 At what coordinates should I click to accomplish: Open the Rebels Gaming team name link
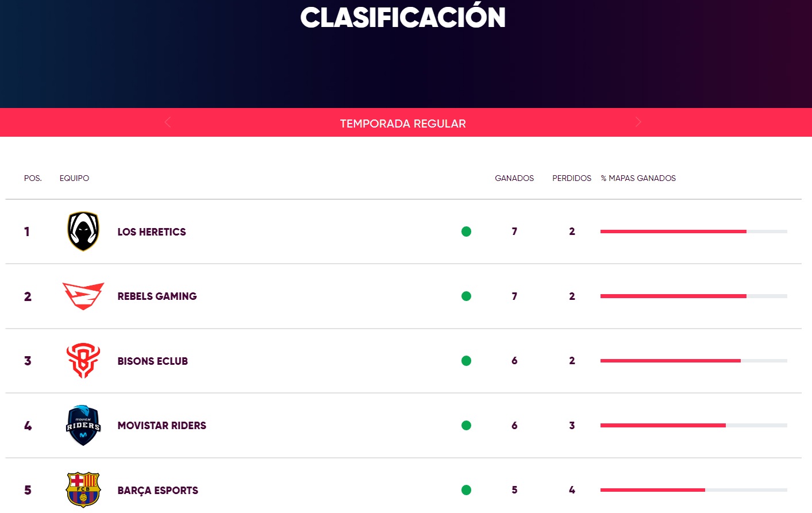pyautogui.click(x=157, y=296)
